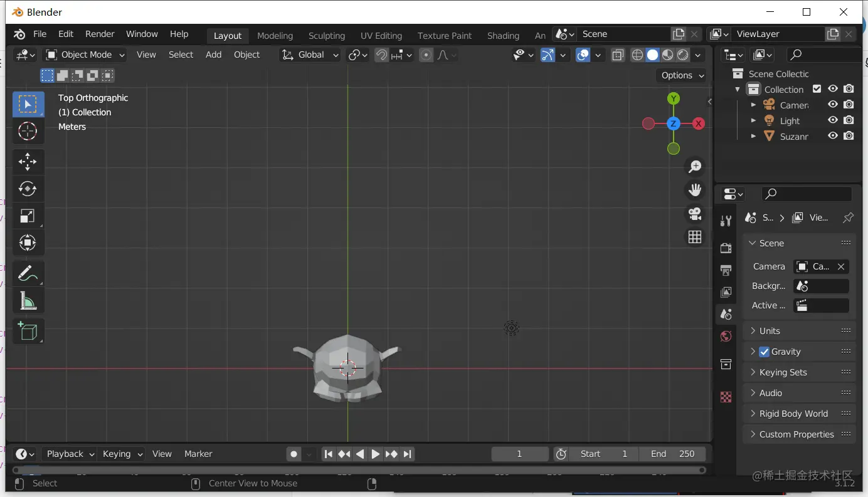
Task: Jump to the timeline end
Action: click(407, 454)
